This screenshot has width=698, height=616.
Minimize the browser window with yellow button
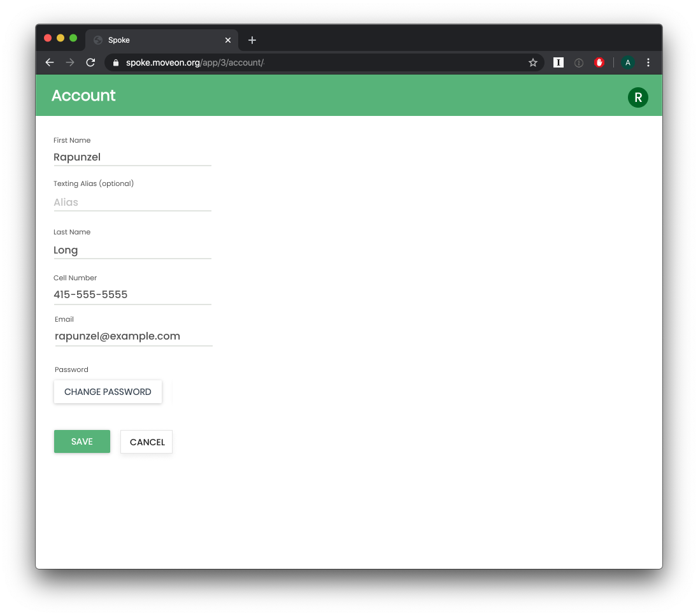coord(61,38)
